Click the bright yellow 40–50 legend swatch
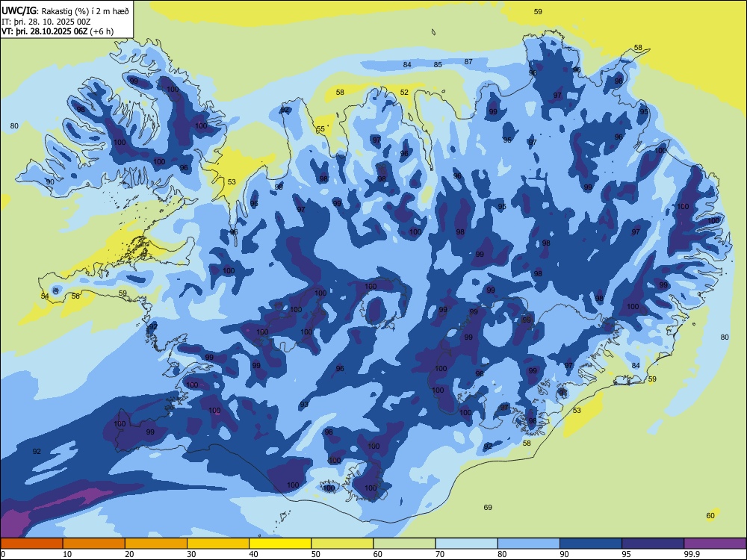 pyautogui.click(x=280, y=544)
